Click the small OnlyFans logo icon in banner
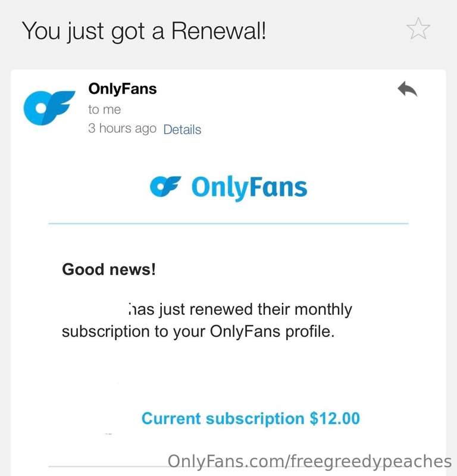 point(165,186)
